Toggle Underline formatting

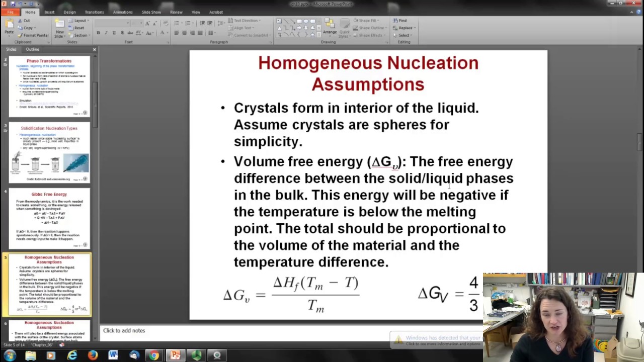114,33
